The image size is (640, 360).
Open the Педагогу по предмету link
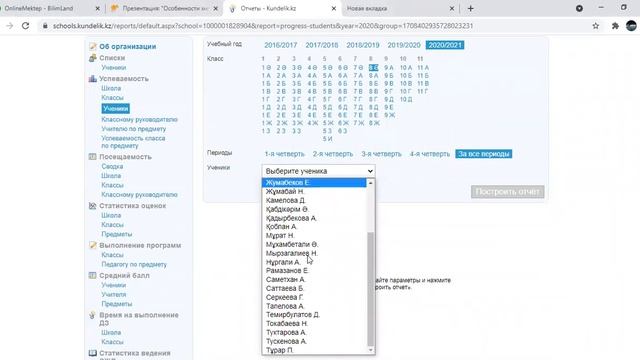[x=134, y=264]
